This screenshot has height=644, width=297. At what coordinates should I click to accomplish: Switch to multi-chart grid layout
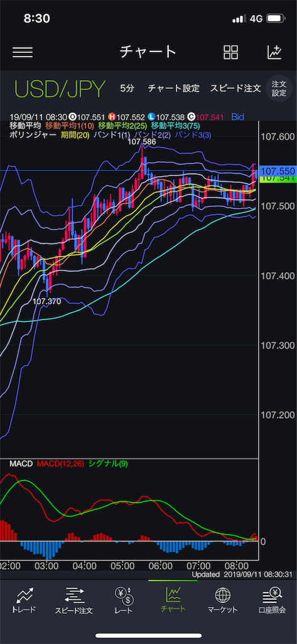pyautogui.click(x=230, y=53)
